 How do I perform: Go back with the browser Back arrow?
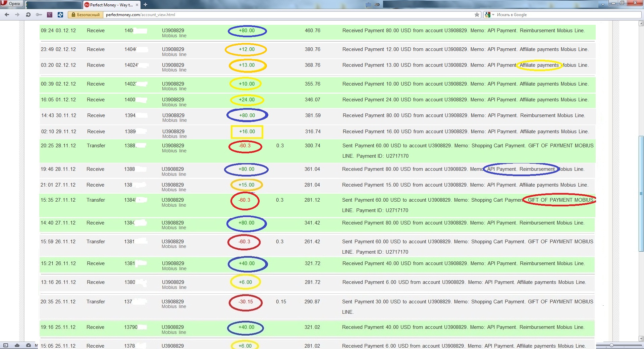(x=7, y=15)
